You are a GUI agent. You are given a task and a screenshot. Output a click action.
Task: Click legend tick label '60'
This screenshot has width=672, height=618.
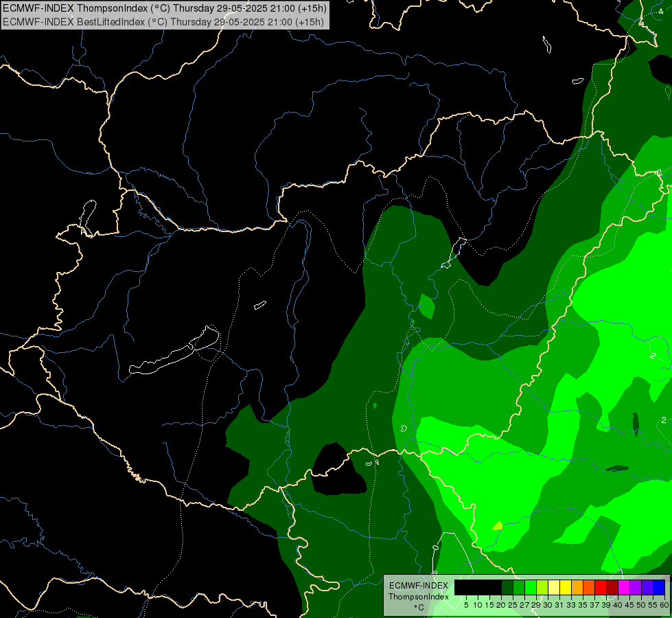coord(664,605)
